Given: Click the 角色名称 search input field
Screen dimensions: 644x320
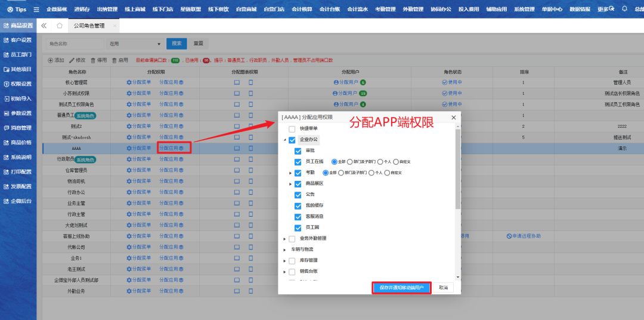Looking at the screenshot, I should tap(75, 44).
